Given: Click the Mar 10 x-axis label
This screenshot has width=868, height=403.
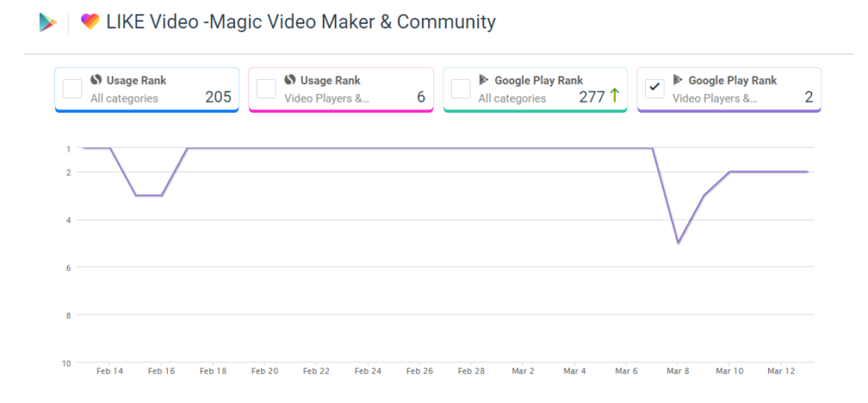Looking at the screenshot, I should coord(730,372).
